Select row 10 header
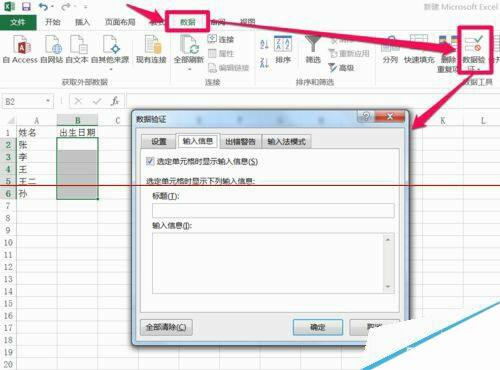This screenshot has width=500, height=370. coord(8,243)
